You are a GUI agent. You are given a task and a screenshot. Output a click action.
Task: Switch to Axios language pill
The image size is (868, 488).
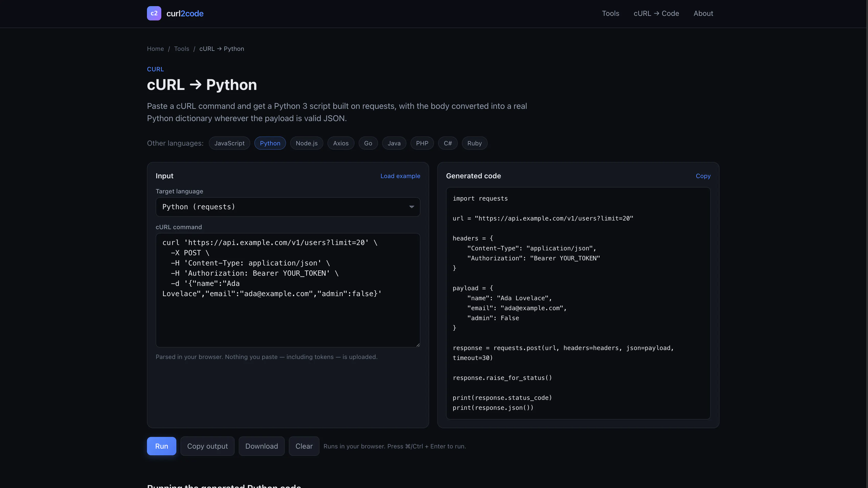click(x=341, y=143)
